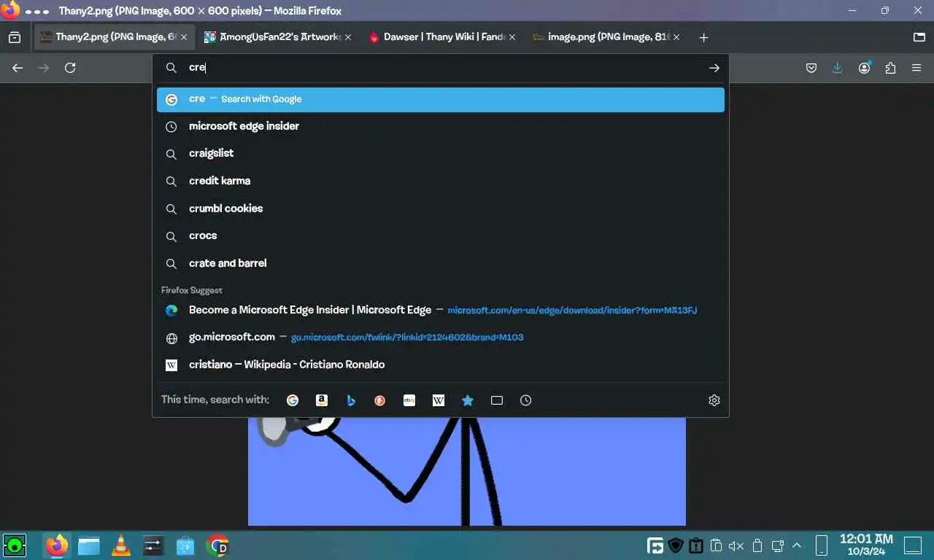The image size is (934, 560).
Task: Close the Dawser Thany Wiki tab
Action: pos(512,37)
